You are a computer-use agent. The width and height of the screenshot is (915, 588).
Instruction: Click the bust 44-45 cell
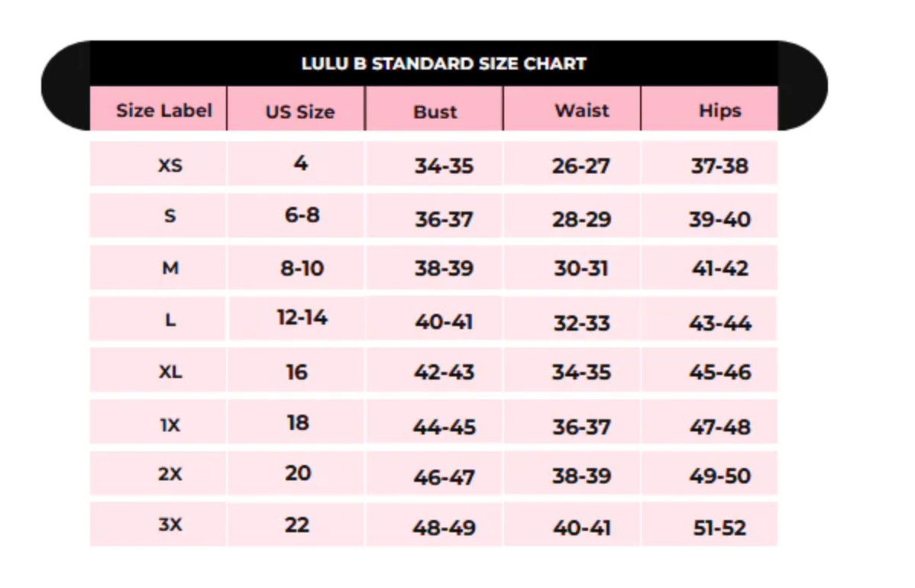(x=444, y=427)
